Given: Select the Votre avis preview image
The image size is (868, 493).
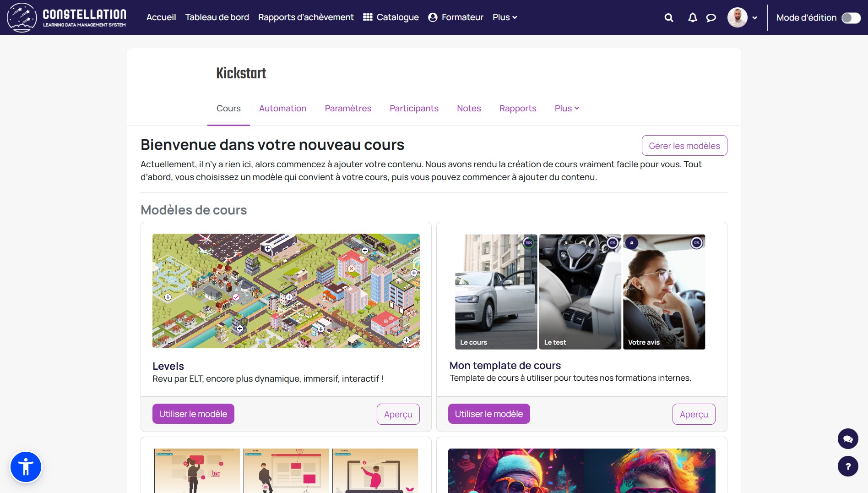Looking at the screenshot, I should coord(664,292).
